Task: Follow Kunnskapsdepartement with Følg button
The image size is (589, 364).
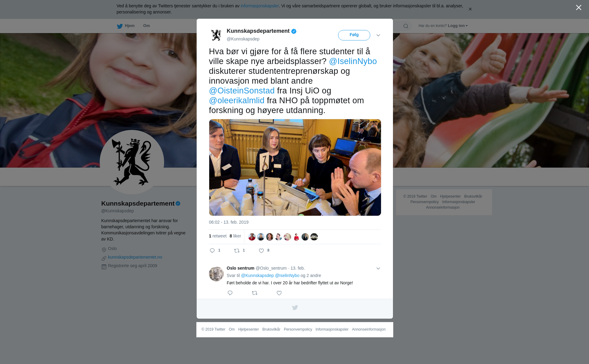Action: [354, 35]
